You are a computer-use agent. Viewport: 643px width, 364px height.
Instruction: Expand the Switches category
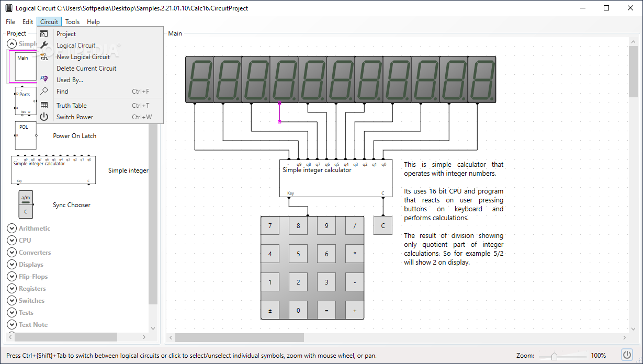pyautogui.click(x=12, y=300)
